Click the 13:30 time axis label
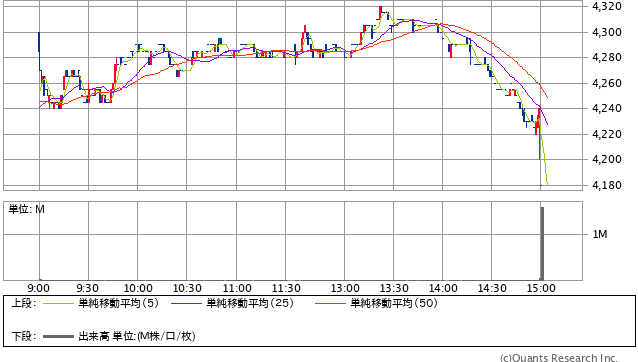Image resolution: width=638 pixels, height=362 pixels. [394, 288]
